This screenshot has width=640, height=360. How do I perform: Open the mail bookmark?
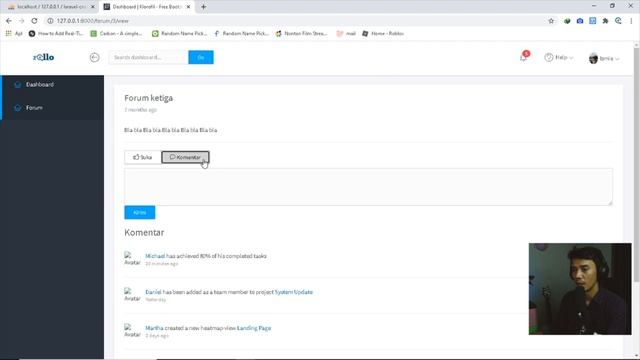(x=346, y=33)
